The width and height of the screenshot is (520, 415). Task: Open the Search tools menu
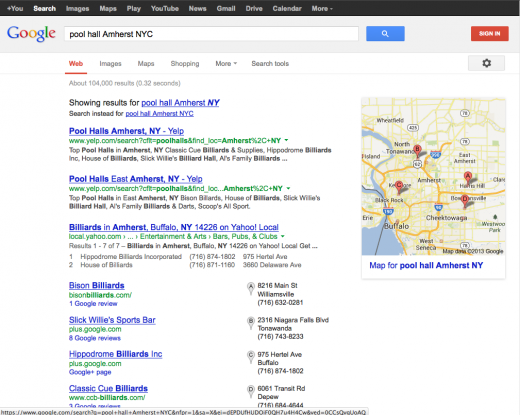270,63
